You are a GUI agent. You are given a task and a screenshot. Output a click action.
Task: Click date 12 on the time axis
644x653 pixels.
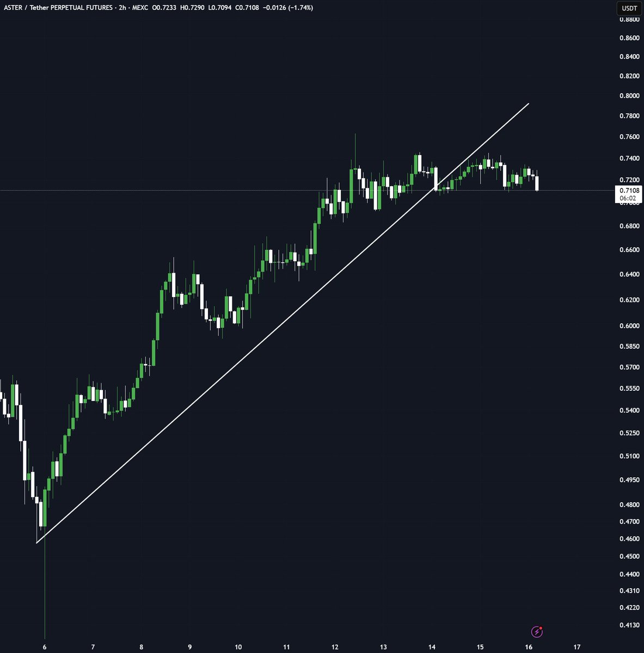coord(335,647)
